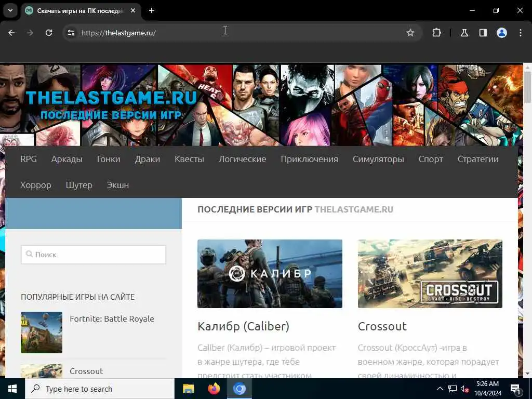Click the Chrome taskbar icon
Screen dimensions: 532x399
239,389
